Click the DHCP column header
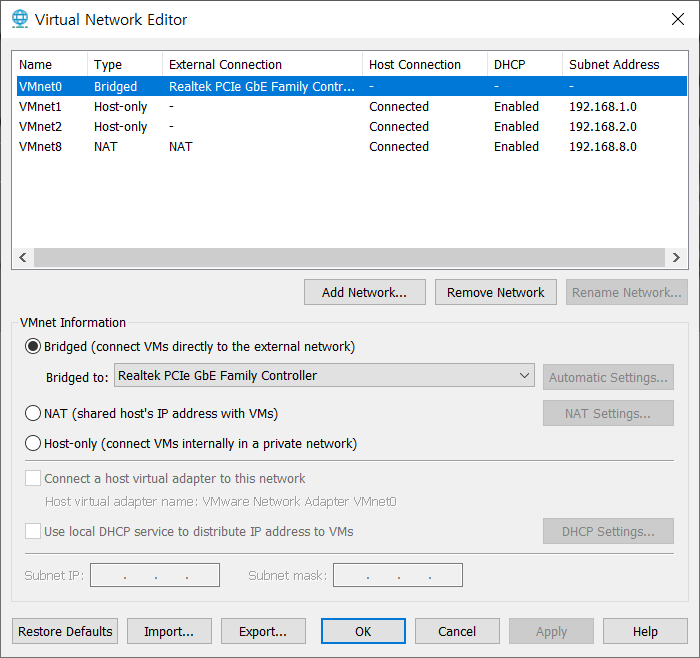Viewport: 700px width, 658px height. pyautogui.click(x=525, y=64)
